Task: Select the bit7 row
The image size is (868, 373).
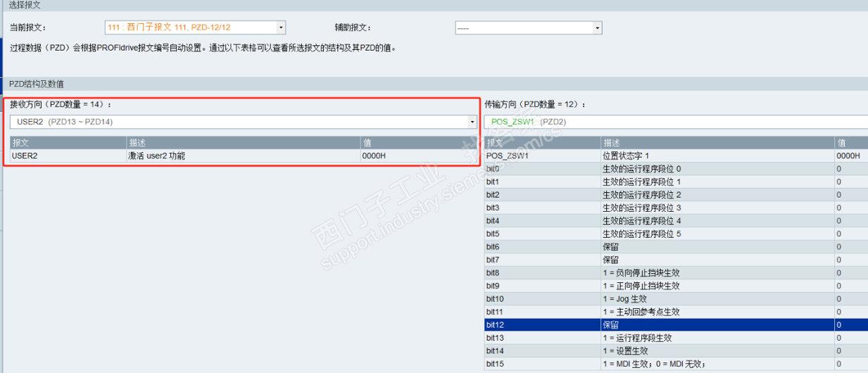Action: (676, 260)
